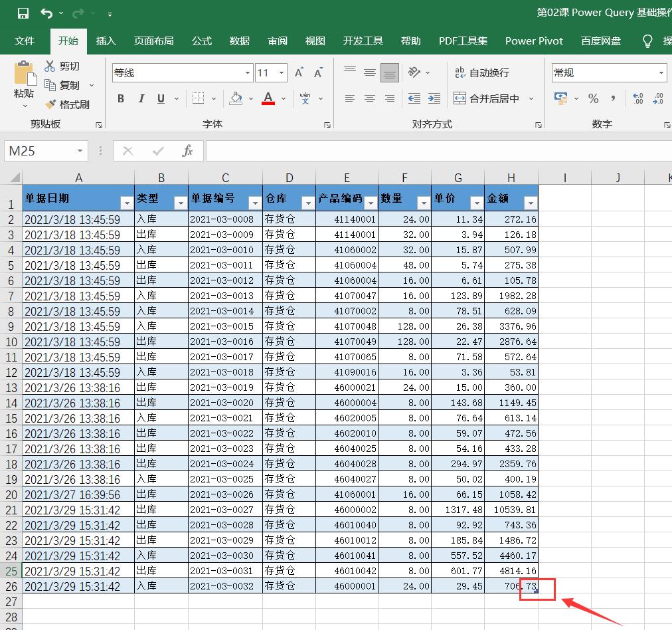Image resolution: width=672 pixels, height=630 pixels.
Task: Open the phonetic guide (wén) tool
Action: tap(305, 98)
